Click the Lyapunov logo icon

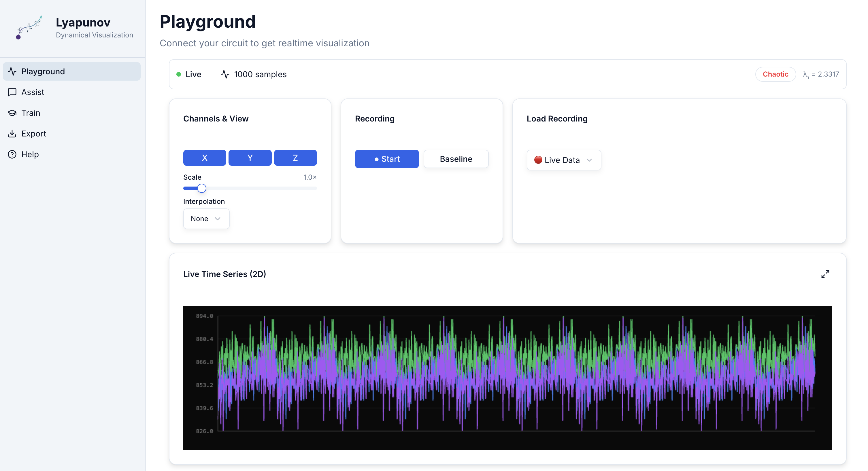(x=29, y=28)
